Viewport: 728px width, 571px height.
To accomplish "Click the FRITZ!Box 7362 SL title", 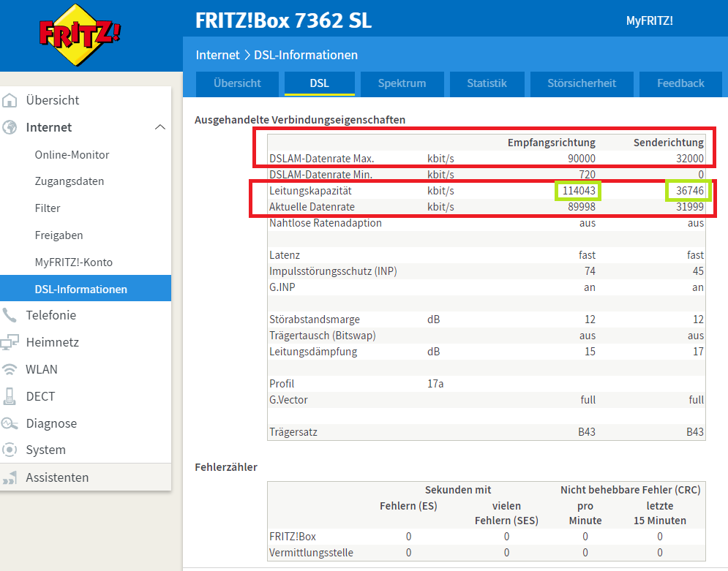I will (284, 20).
